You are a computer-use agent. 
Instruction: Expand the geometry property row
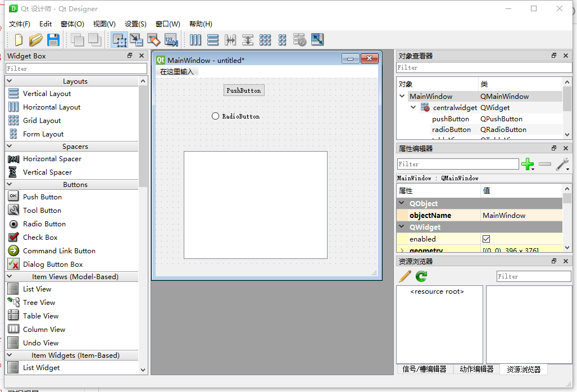point(402,250)
